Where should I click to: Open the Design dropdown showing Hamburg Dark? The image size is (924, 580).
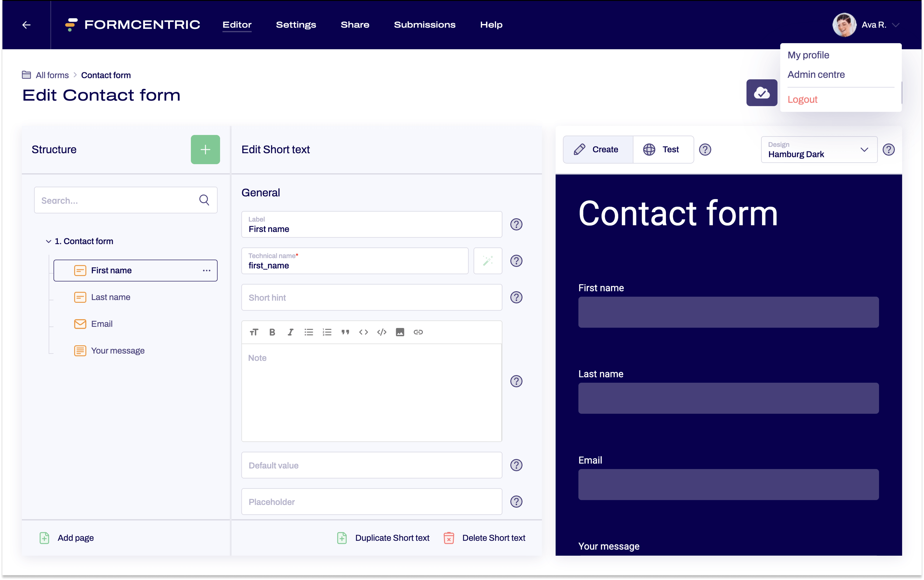pyautogui.click(x=818, y=150)
